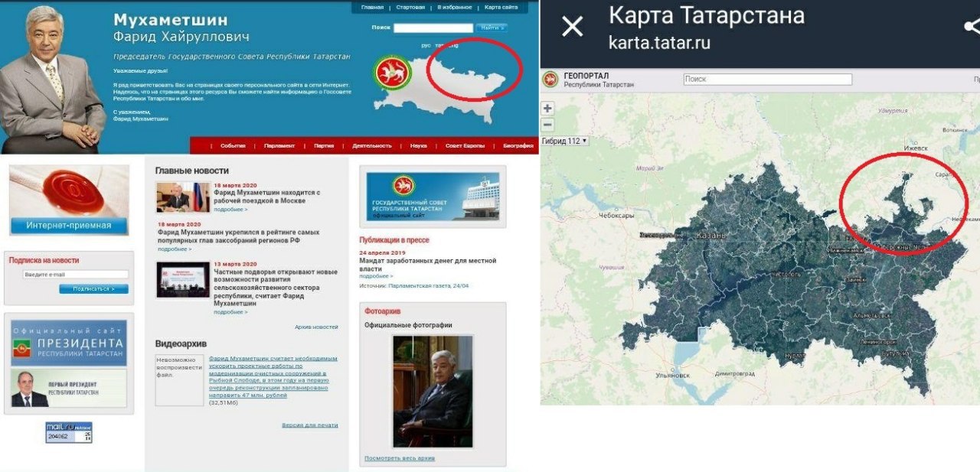This screenshot has height=472, width=980.
Task: Close the Карта Татарстана browser tab
Action: [x=572, y=27]
